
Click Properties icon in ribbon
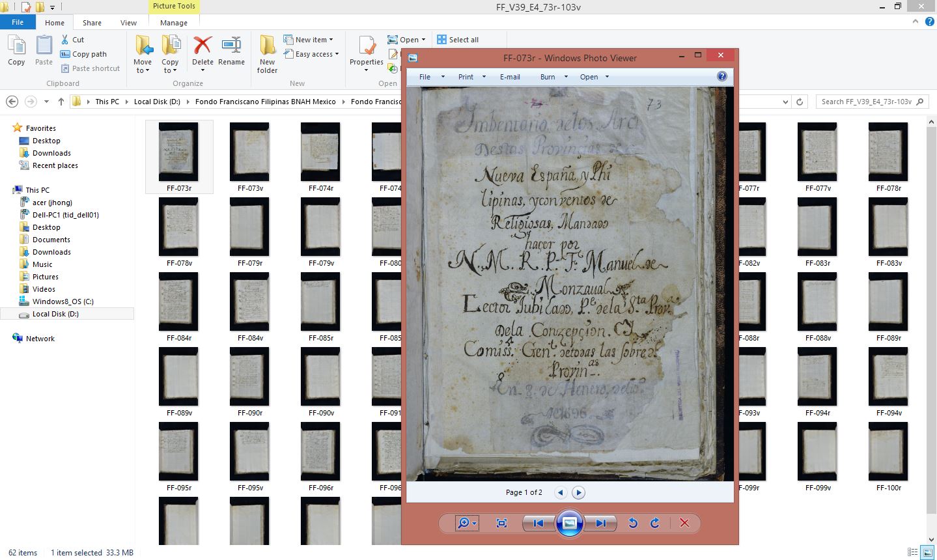367,52
